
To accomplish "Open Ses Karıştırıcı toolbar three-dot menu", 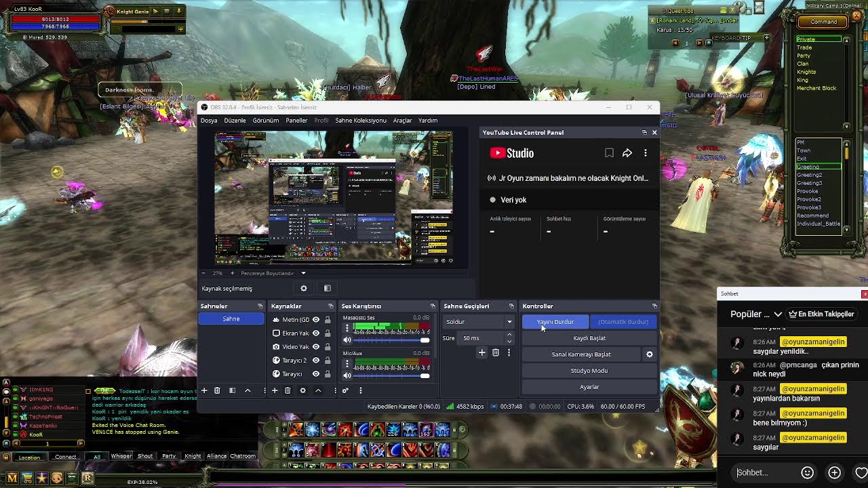I will coord(361,390).
